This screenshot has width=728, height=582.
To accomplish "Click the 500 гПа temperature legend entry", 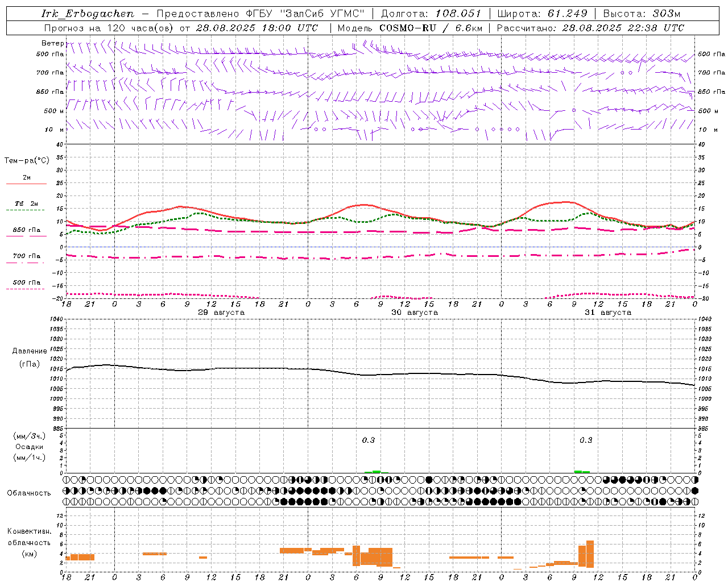I will tap(26, 282).
